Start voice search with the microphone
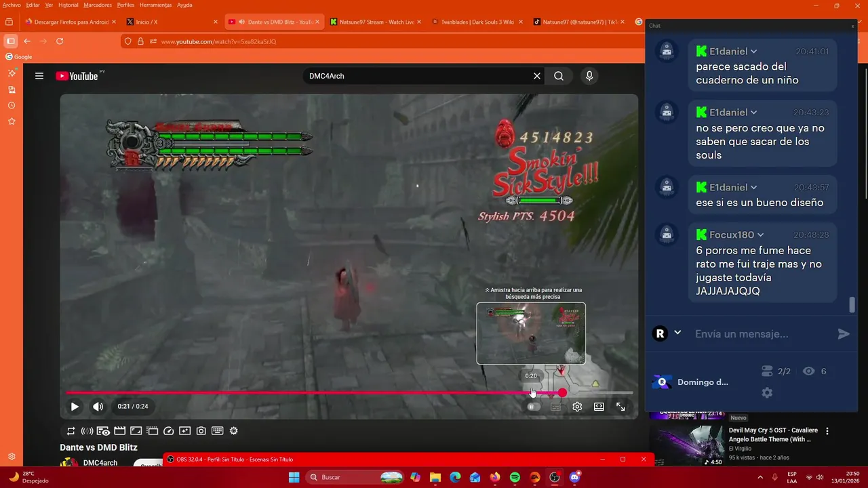 coord(589,76)
